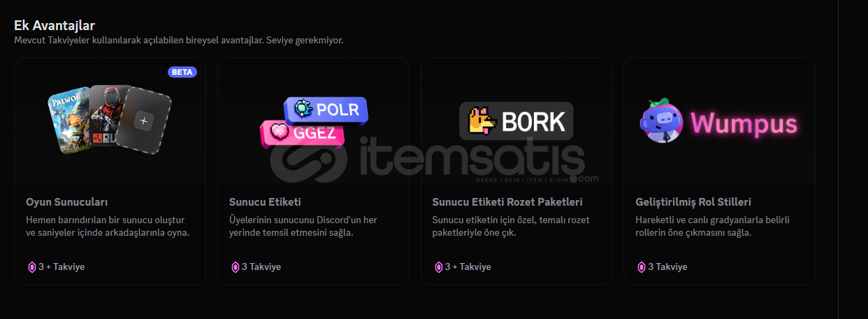Click the BORK dog badge graphic
Screen dimensions: 868x319
(x=516, y=121)
